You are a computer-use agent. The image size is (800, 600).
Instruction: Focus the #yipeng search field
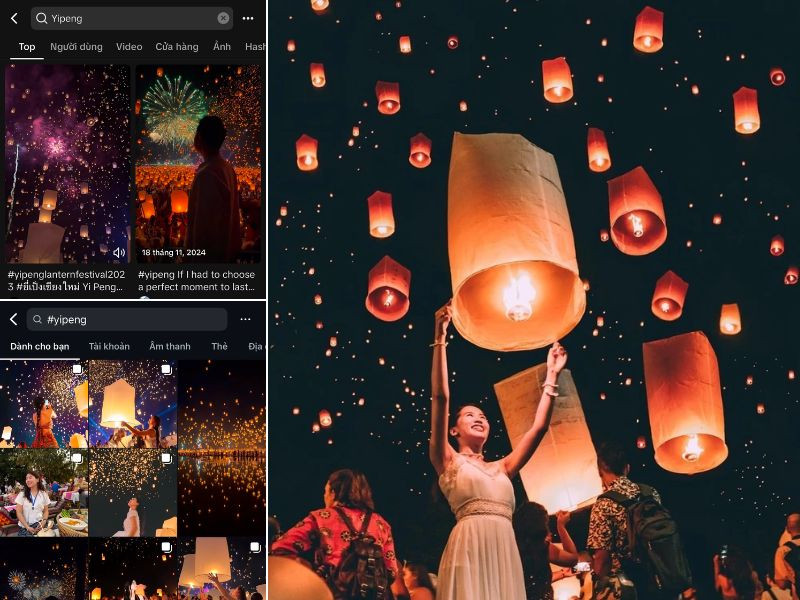point(127,319)
